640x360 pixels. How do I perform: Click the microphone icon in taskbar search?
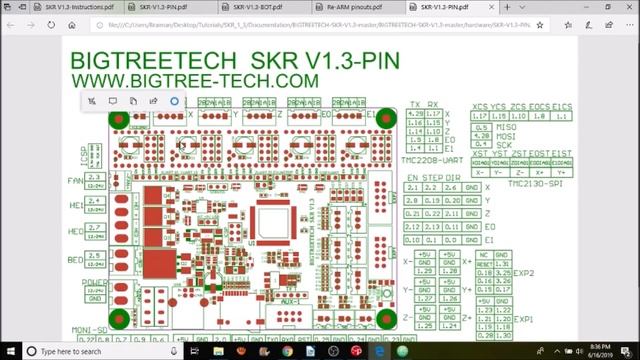click(174, 351)
